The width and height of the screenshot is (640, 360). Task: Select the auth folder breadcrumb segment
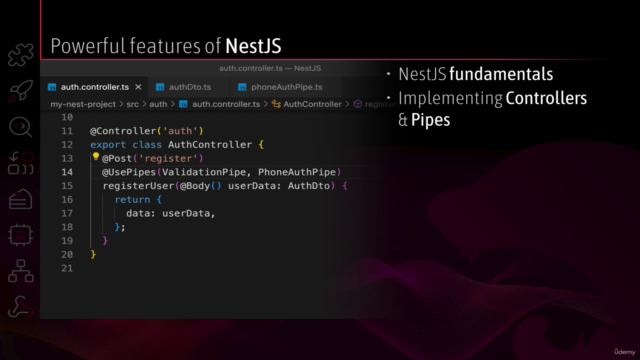pyautogui.click(x=158, y=104)
